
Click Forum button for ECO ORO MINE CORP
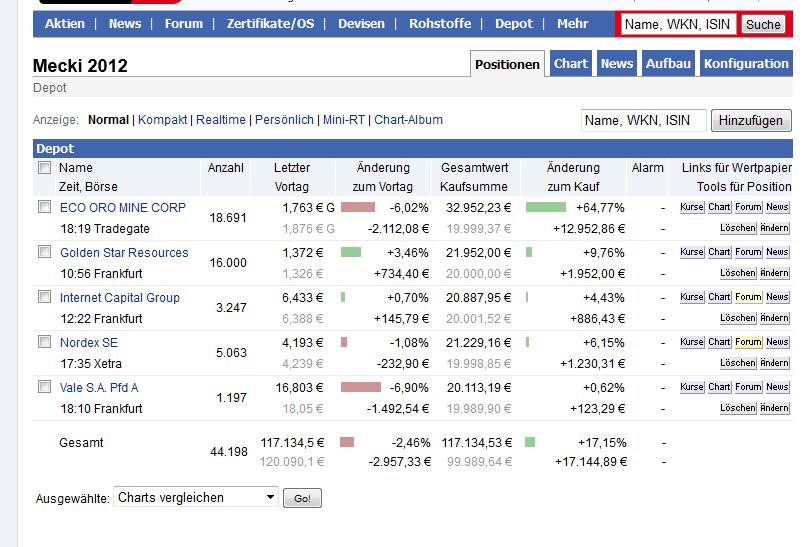click(748, 207)
